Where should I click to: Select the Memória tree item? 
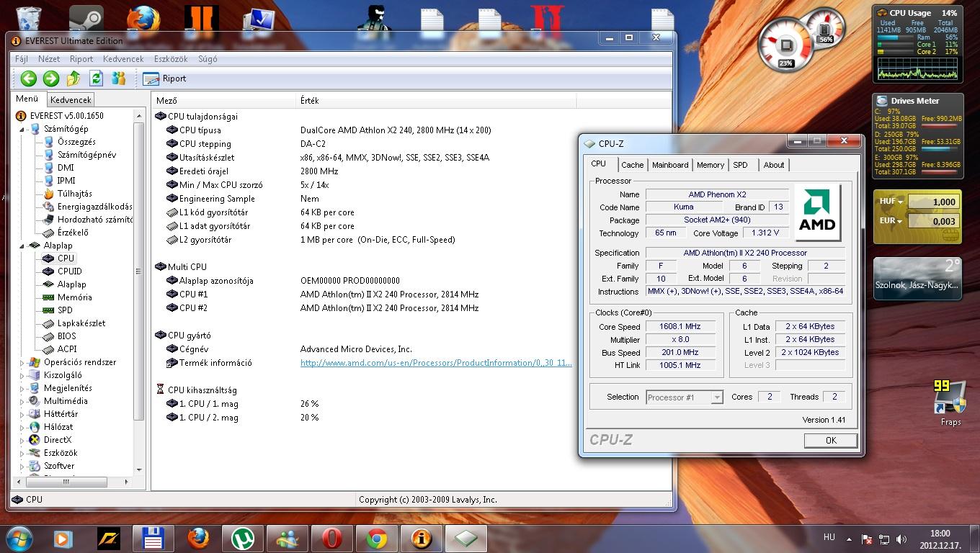pyautogui.click(x=75, y=297)
